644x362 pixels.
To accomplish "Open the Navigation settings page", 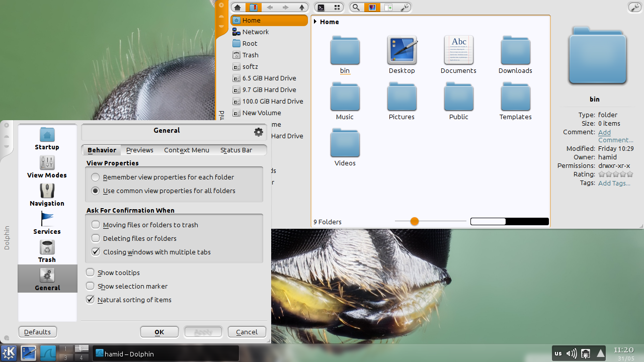I will 47,195.
